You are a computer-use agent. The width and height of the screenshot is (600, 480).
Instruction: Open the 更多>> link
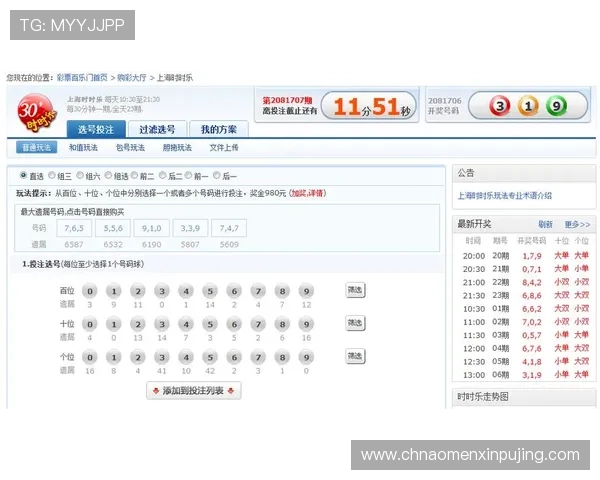coord(577,224)
